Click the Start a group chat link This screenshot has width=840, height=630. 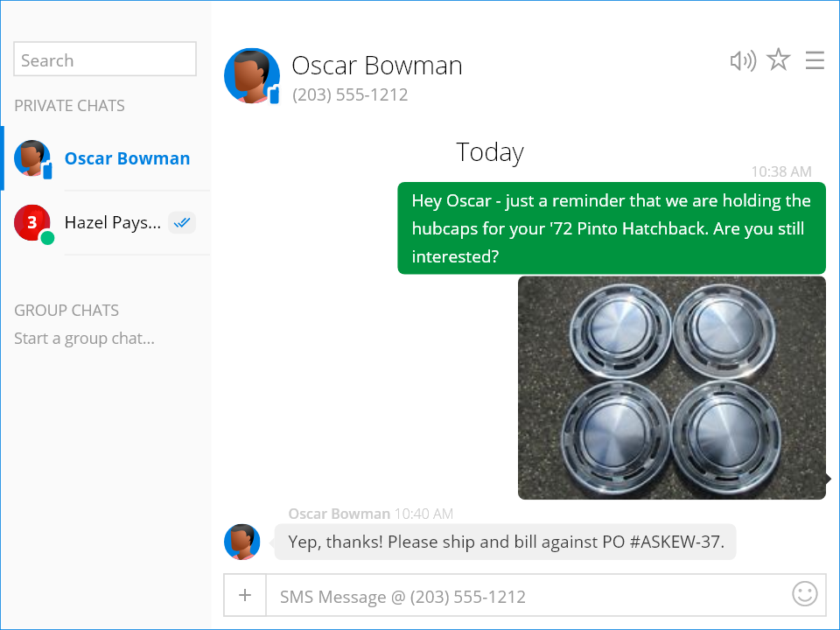[84, 339]
